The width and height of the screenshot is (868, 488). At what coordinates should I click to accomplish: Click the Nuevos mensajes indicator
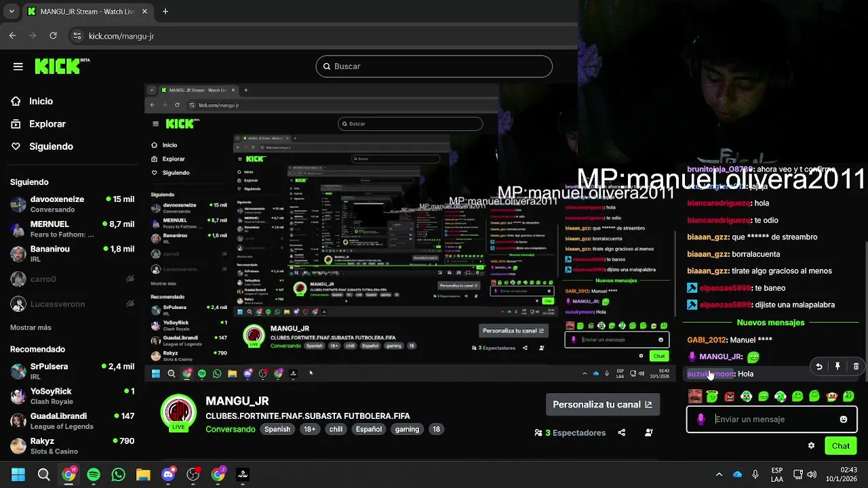pyautogui.click(x=770, y=323)
